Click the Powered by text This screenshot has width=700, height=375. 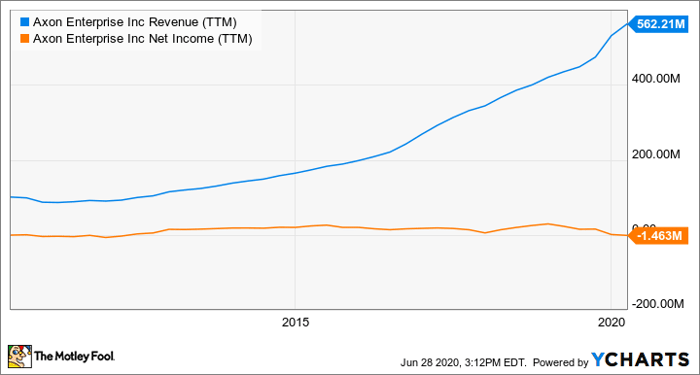(x=560, y=361)
